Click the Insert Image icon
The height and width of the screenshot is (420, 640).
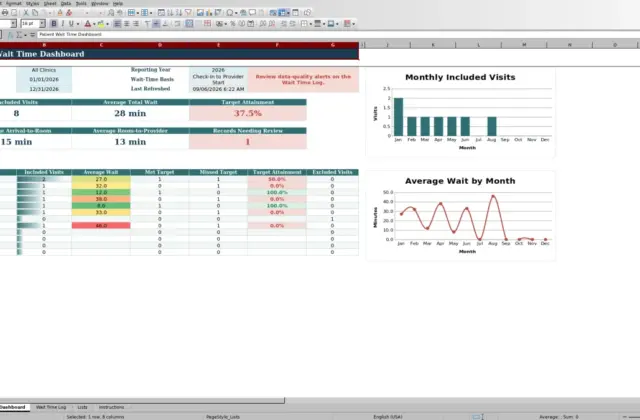pos(200,13)
